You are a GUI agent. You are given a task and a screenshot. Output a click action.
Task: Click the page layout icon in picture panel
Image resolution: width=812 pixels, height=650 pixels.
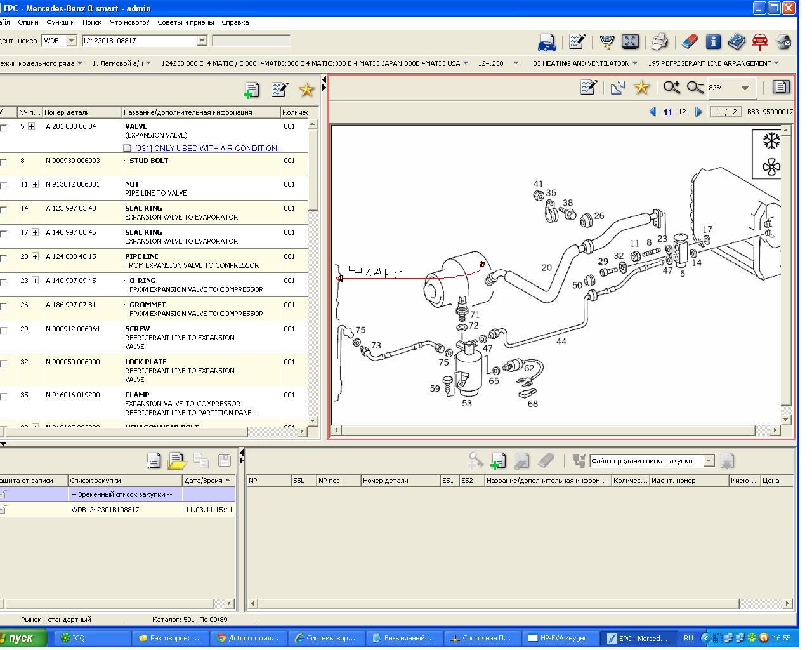click(x=781, y=87)
